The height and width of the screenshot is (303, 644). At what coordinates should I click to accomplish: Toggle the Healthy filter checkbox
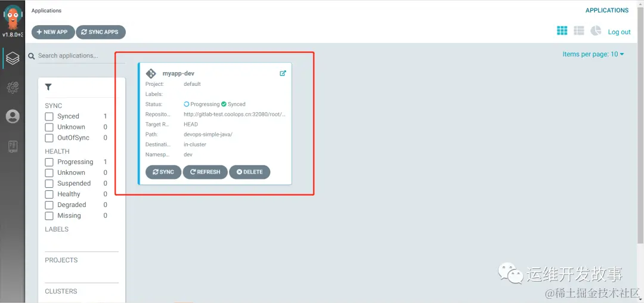point(49,194)
